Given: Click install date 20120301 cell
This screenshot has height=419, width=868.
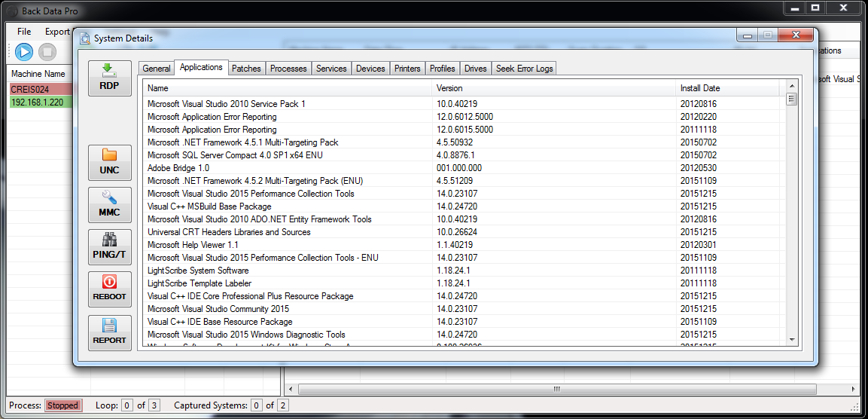Looking at the screenshot, I should 699,244.
